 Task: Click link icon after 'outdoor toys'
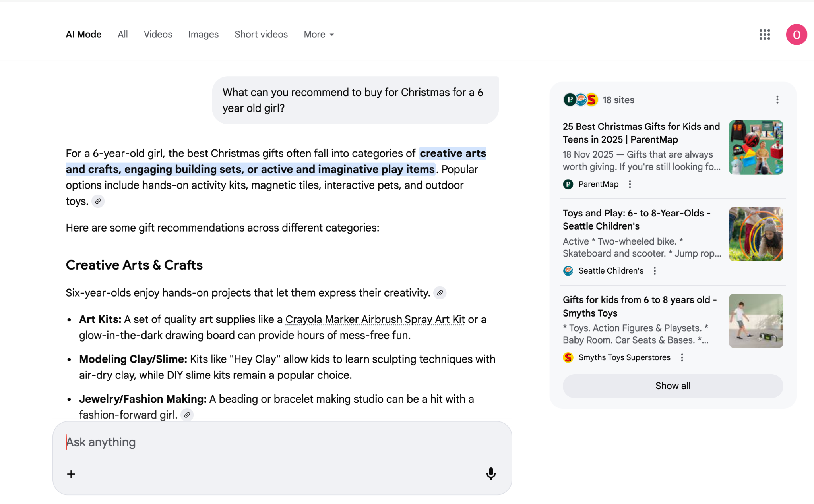tap(98, 201)
